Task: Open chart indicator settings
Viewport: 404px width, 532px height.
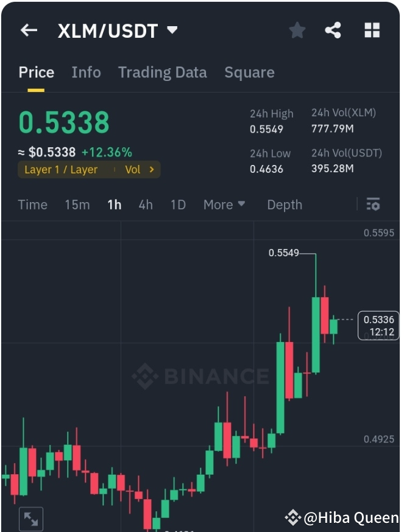Action: (x=373, y=205)
